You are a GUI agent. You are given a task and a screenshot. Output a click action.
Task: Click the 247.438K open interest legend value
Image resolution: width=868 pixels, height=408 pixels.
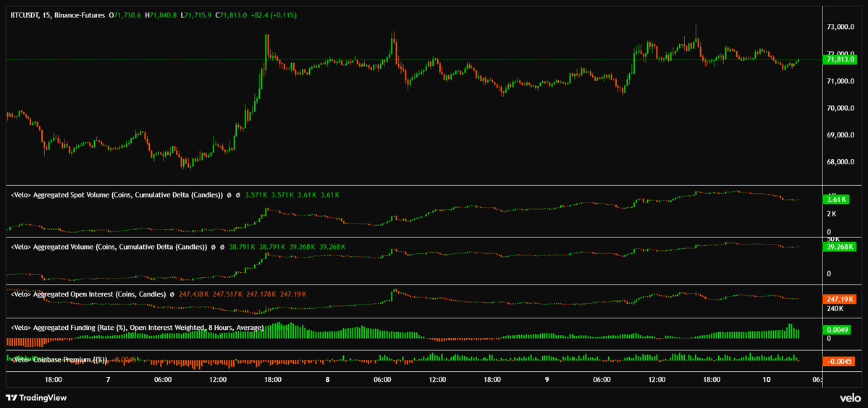point(194,294)
